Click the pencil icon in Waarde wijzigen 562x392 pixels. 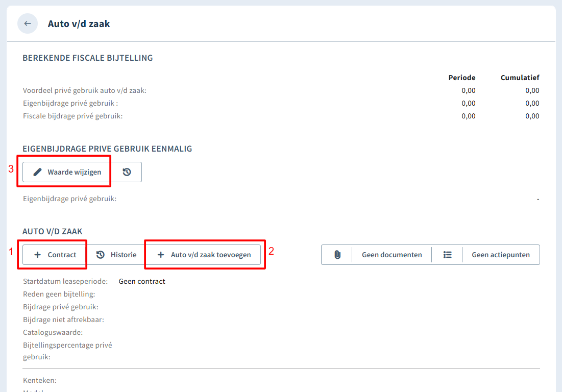pyautogui.click(x=37, y=172)
